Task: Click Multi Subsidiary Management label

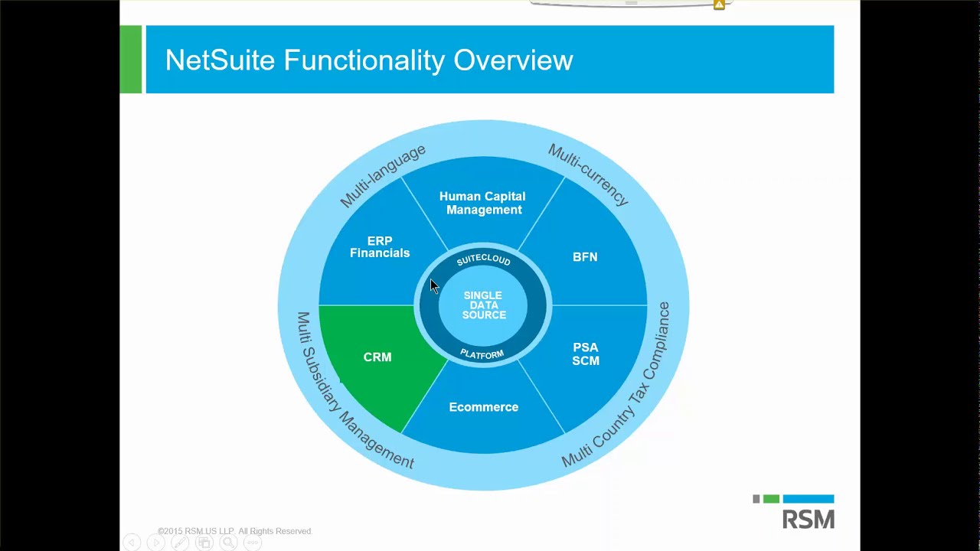Action: pyautogui.click(x=354, y=391)
